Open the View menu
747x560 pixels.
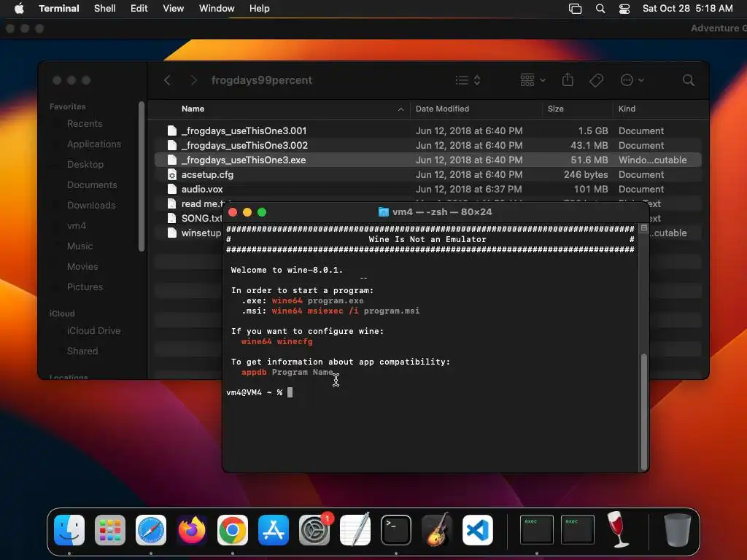[x=174, y=9]
